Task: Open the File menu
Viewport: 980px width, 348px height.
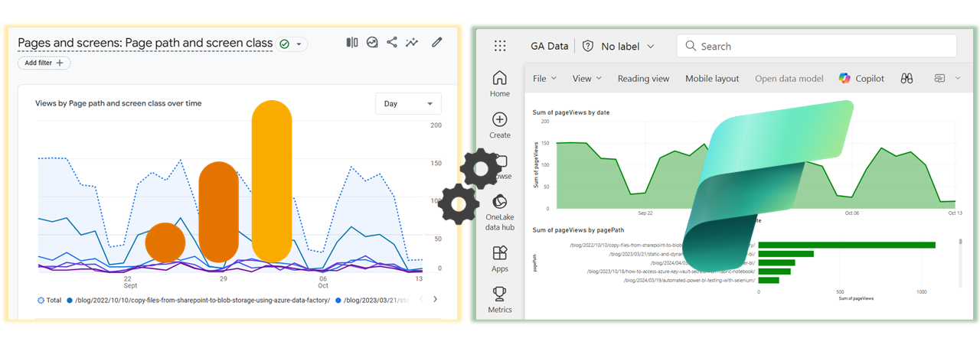Action: click(x=544, y=78)
